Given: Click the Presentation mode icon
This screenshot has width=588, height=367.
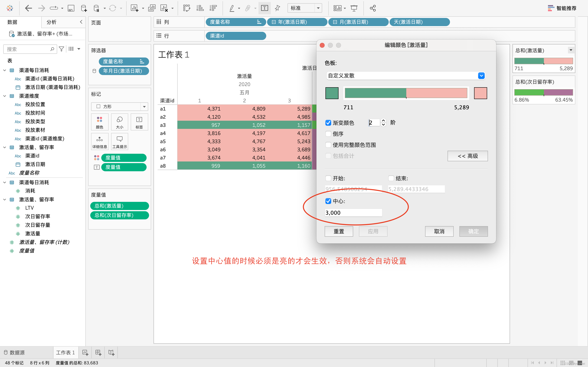Looking at the screenshot, I should click(354, 8).
